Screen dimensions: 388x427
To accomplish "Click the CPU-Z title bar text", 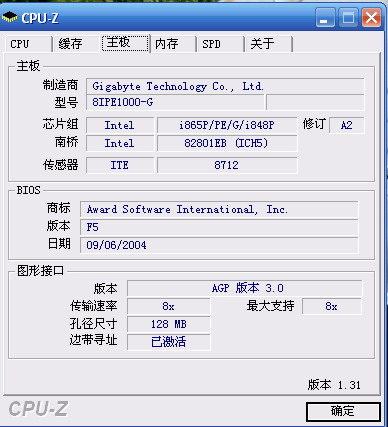I will click(x=40, y=18).
